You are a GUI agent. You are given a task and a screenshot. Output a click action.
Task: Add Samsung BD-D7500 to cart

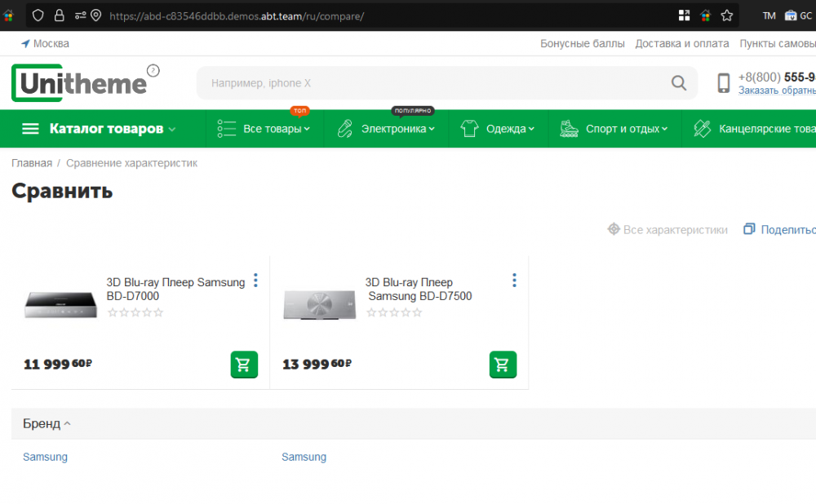(x=503, y=365)
